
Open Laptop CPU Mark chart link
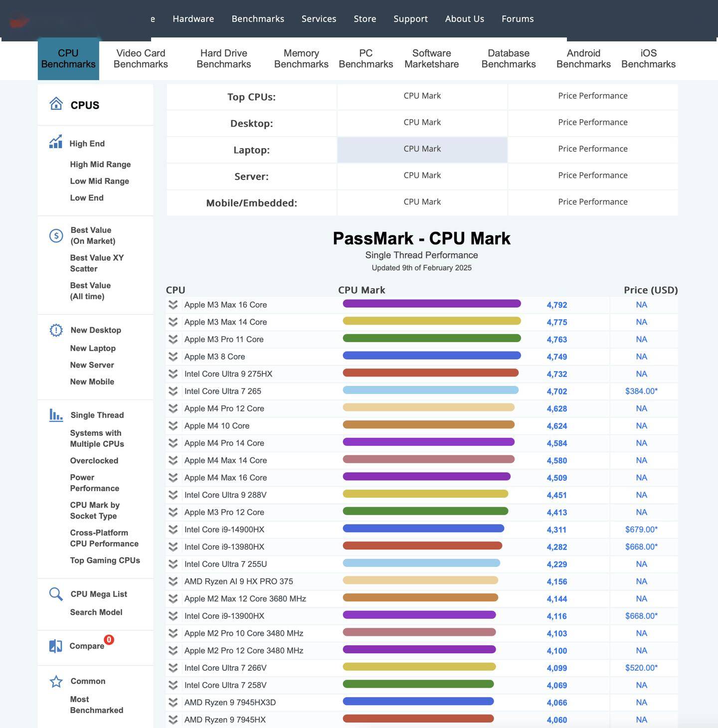click(x=422, y=149)
